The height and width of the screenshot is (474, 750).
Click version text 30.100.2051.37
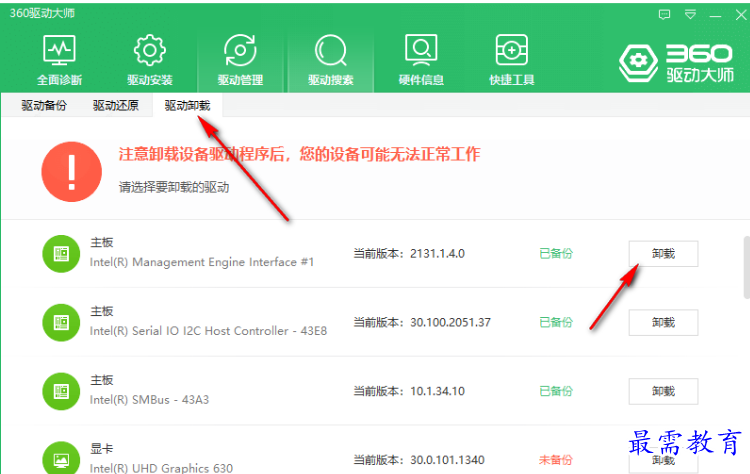pos(450,322)
